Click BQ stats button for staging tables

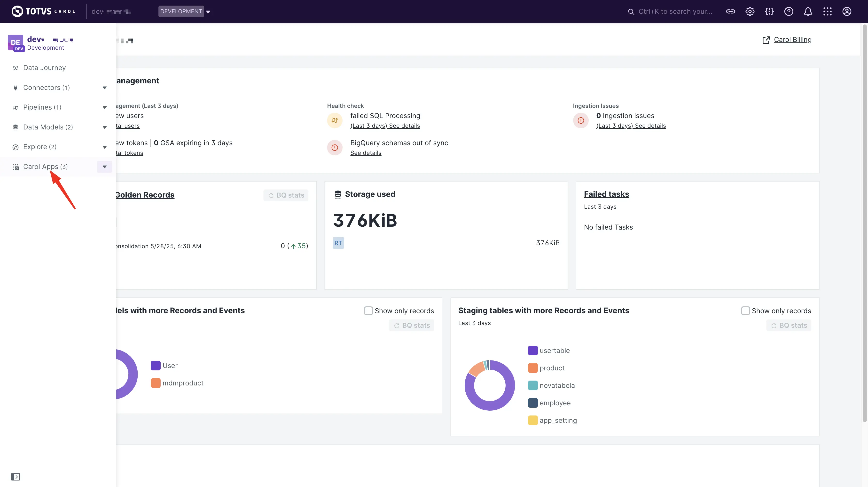(x=789, y=326)
